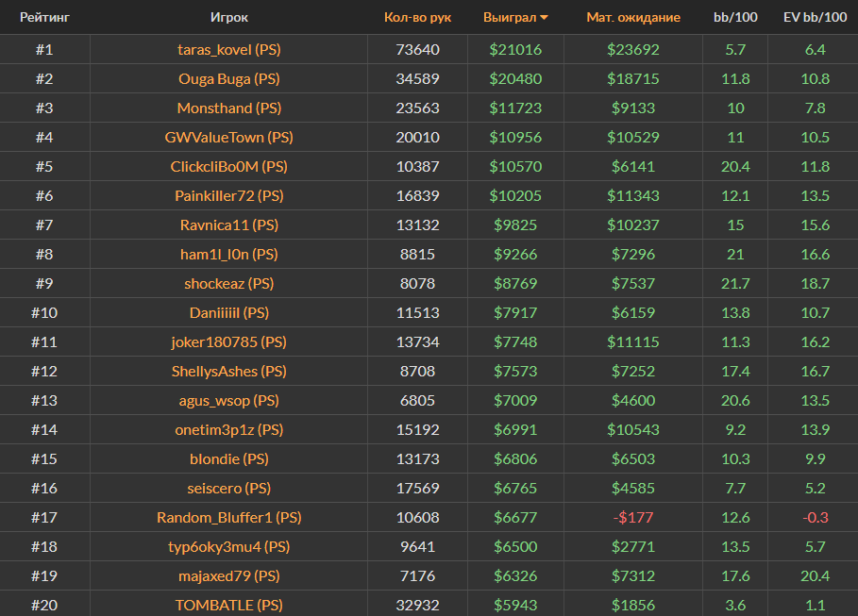Open Random_Bluffer1 (PS) player page

click(x=228, y=517)
